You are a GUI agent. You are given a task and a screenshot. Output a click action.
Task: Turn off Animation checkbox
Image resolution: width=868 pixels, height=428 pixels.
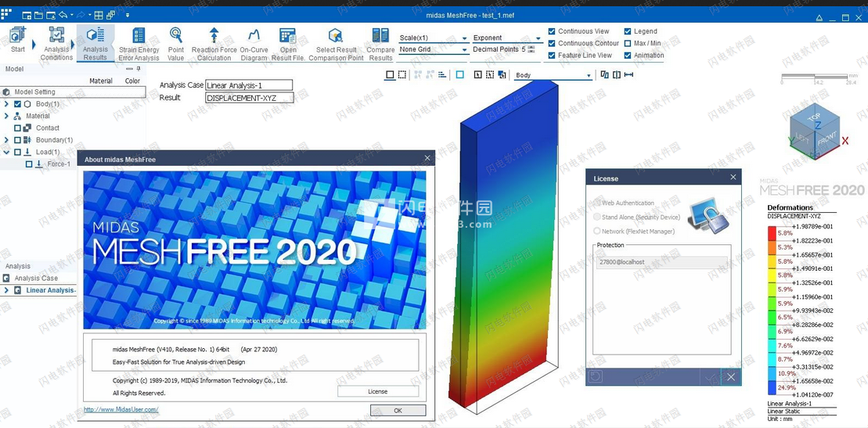[628, 56]
